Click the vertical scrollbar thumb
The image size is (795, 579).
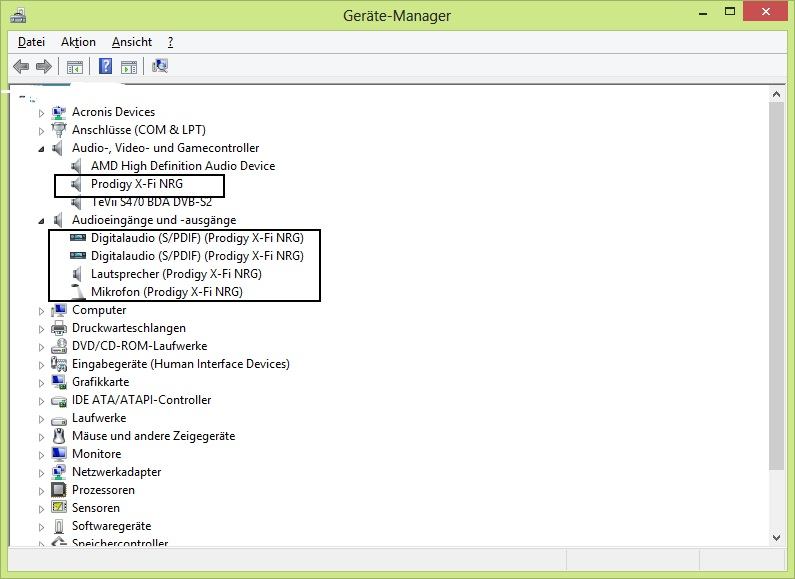pos(776,286)
